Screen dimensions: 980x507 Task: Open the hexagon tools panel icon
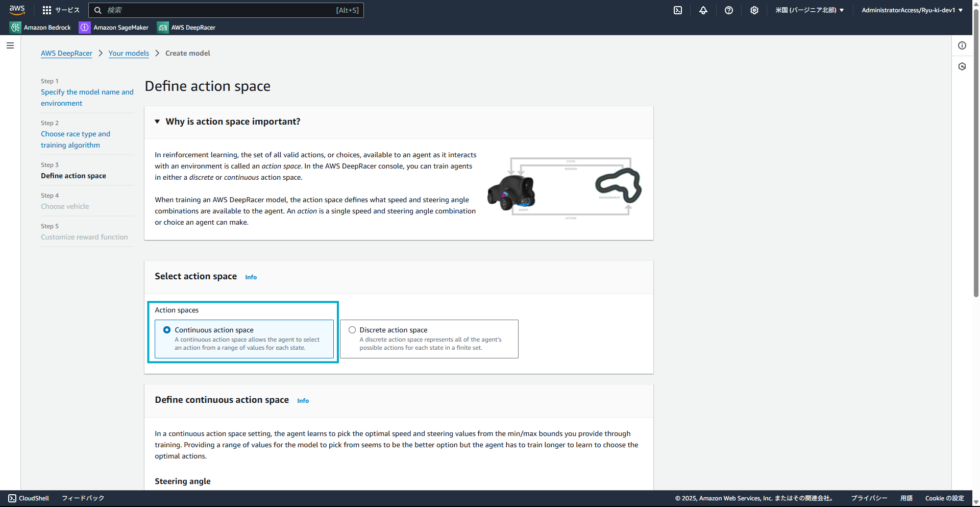click(x=962, y=66)
